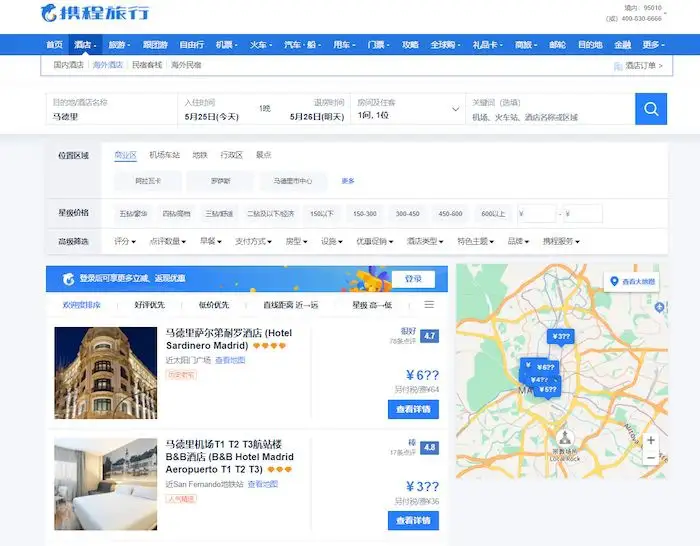Select the 地铁 location tab
Viewport: 700px width, 546px height.
pos(200,155)
